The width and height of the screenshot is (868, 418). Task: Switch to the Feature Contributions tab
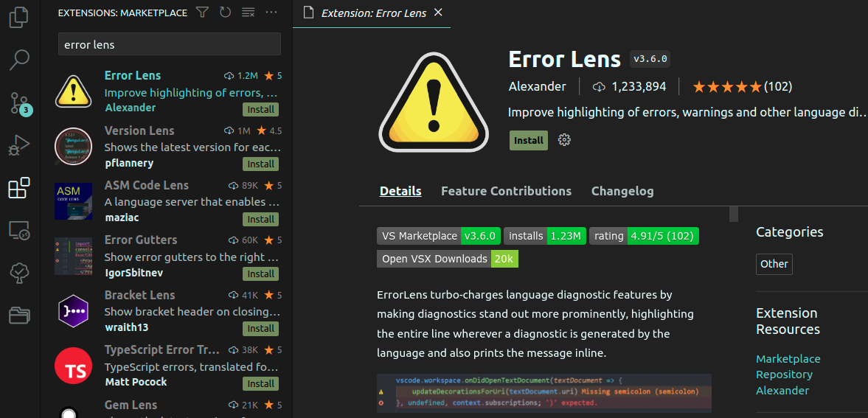pyautogui.click(x=506, y=191)
